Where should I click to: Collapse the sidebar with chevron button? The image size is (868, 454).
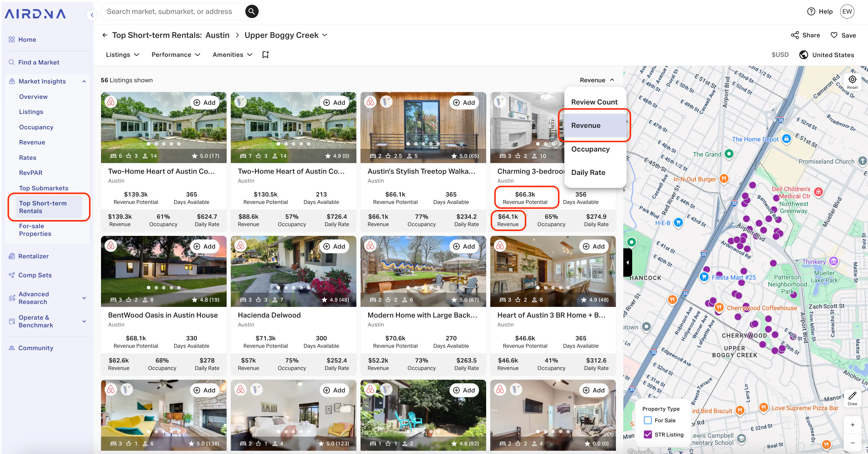pyautogui.click(x=92, y=15)
